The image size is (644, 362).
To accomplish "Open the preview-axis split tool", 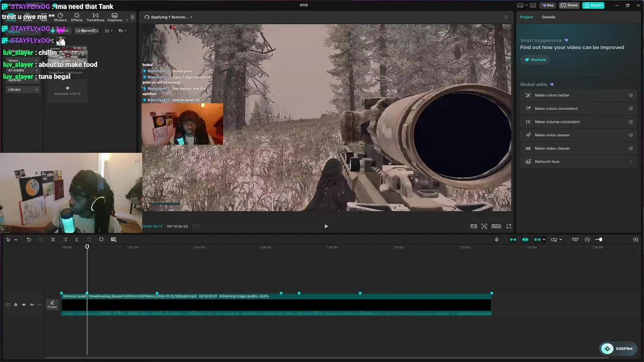I will [x=554, y=239].
